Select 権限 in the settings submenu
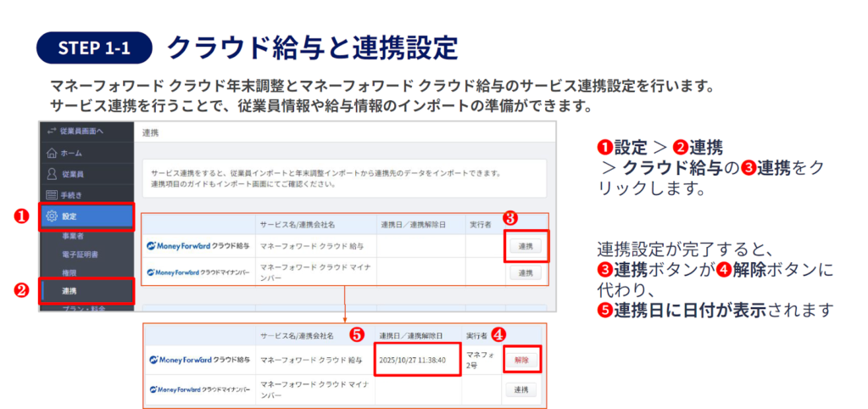Screen dimensions: 868x409 tap(70, 272)
